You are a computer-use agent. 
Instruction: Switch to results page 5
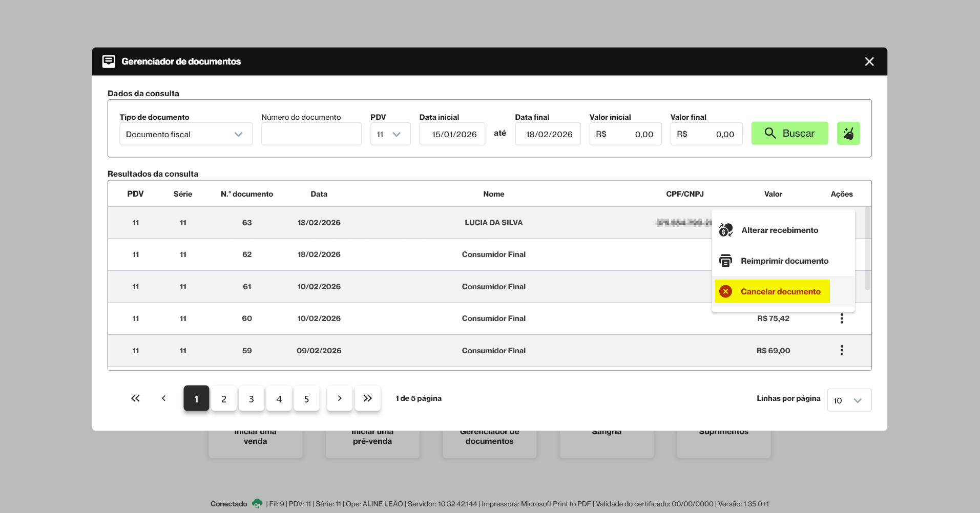[306, 399]
